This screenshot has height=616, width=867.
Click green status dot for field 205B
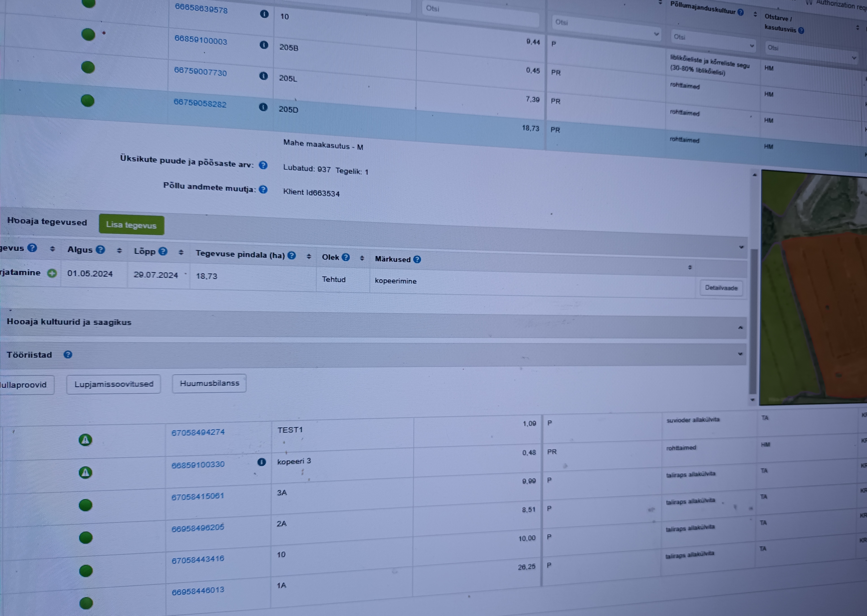(88, 35)
